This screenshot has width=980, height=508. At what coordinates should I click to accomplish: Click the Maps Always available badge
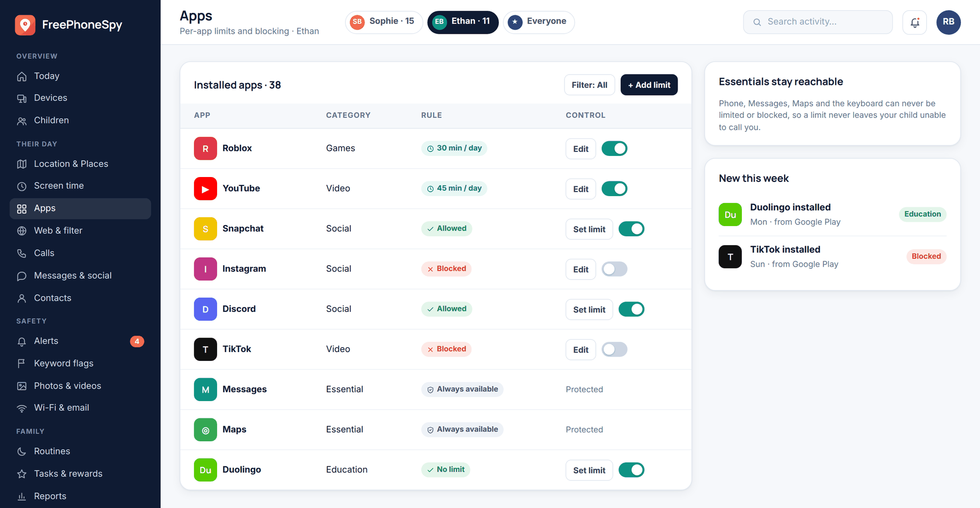click(x=462, y=430)
